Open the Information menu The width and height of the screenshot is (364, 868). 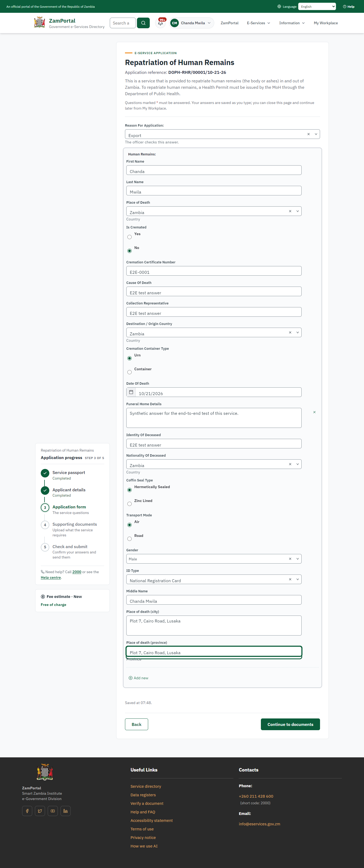click(x=292, y=23)
